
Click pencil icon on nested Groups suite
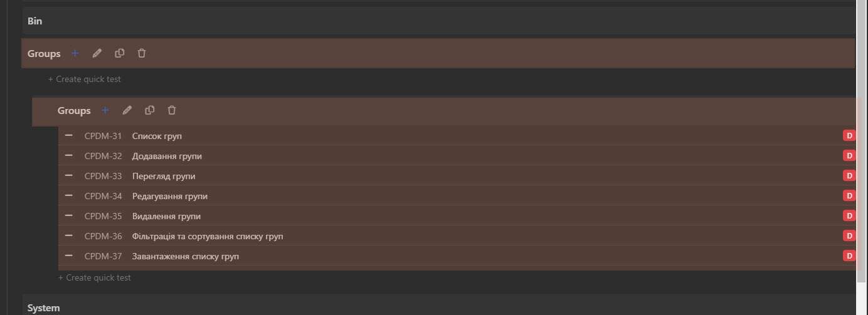point(127,110)
